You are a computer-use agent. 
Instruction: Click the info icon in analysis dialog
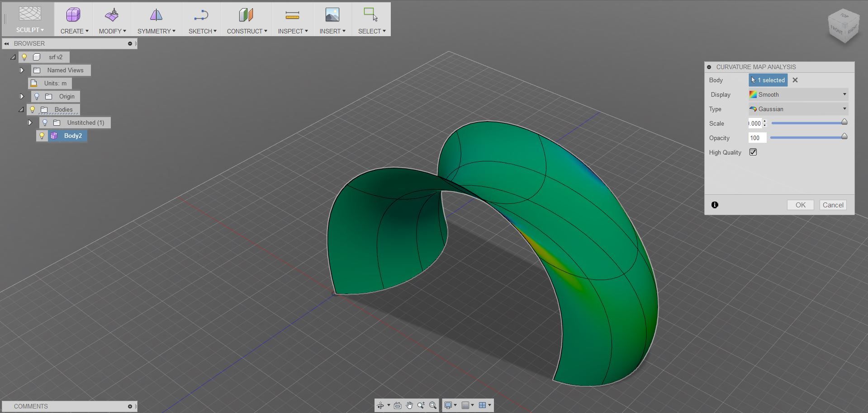point(715,205)
